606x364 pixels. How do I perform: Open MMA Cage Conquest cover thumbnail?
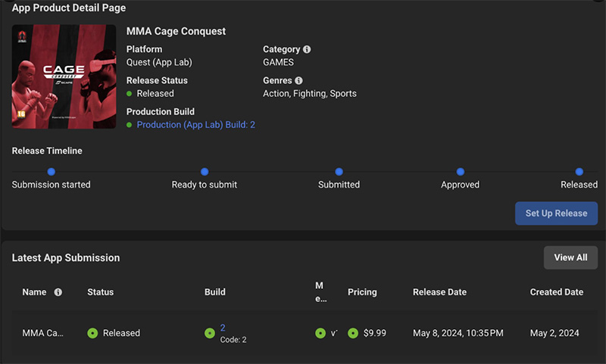(x=64, y=76)
